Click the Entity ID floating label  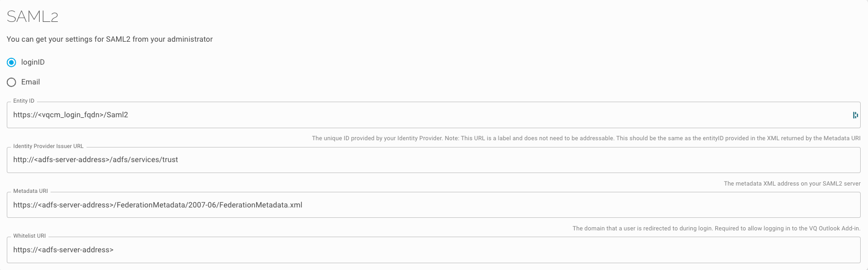point(24,101)
